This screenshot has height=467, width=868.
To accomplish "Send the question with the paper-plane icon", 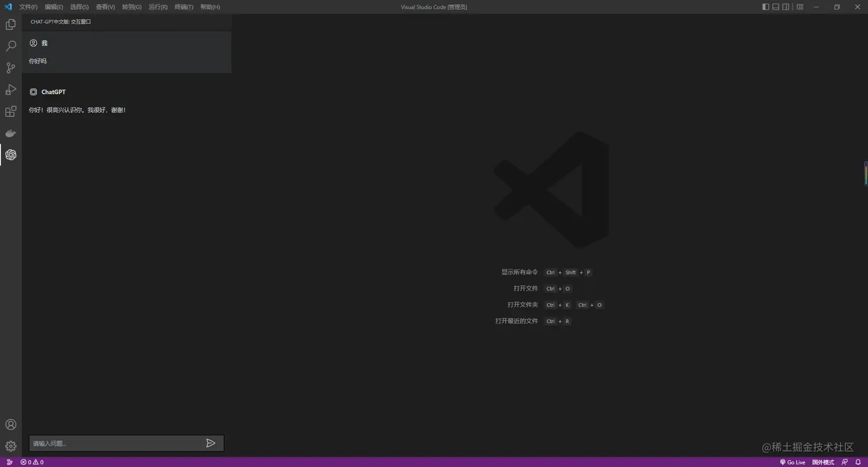I will [x=211, y=443].
